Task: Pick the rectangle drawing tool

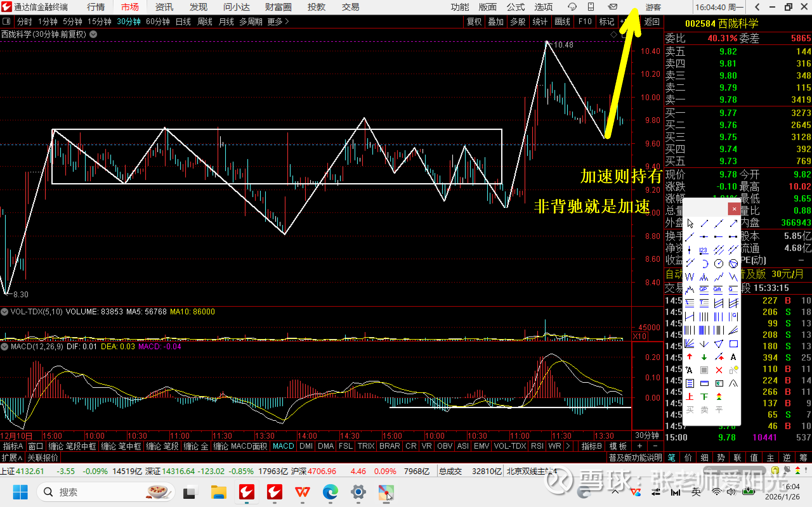Action: tap(733, 344)
